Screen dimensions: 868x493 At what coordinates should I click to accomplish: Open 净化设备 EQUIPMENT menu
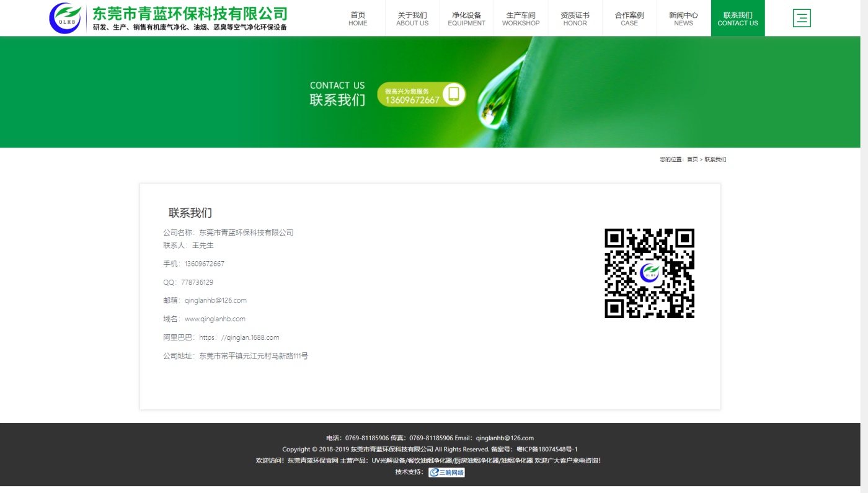[466, 19]
